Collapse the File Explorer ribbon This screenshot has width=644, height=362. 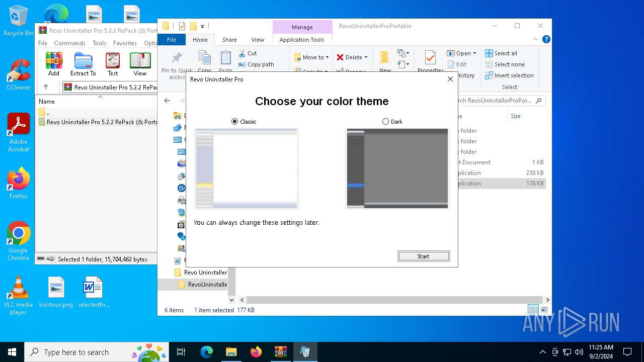(535, 40)
